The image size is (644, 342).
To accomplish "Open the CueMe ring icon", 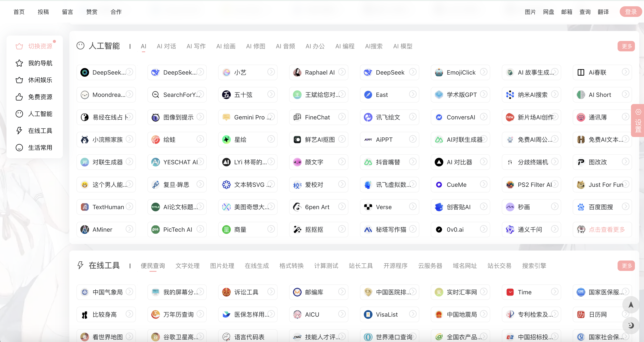I will [x=439, y=184].
